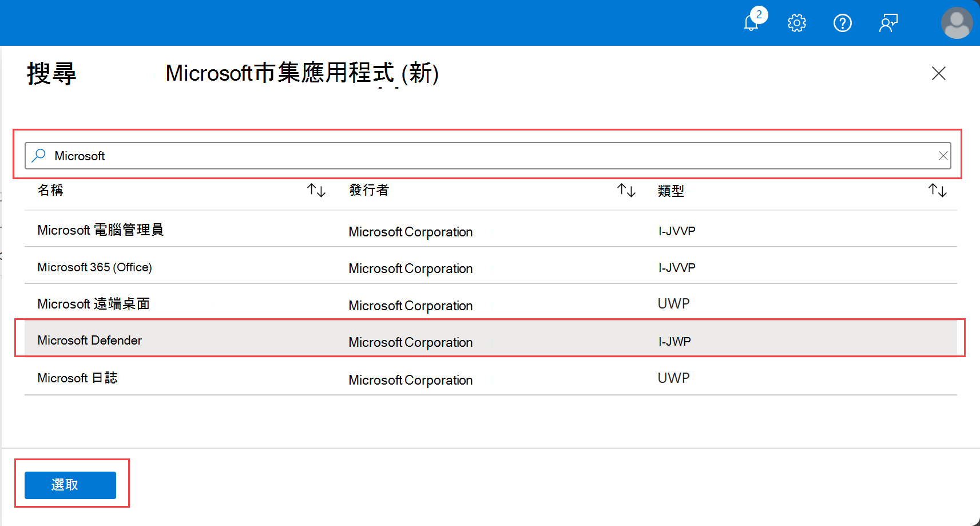Viewport: 980px width, 526px height.
Task: Sort by 發行者 column arrows
Action: (626, 190)
